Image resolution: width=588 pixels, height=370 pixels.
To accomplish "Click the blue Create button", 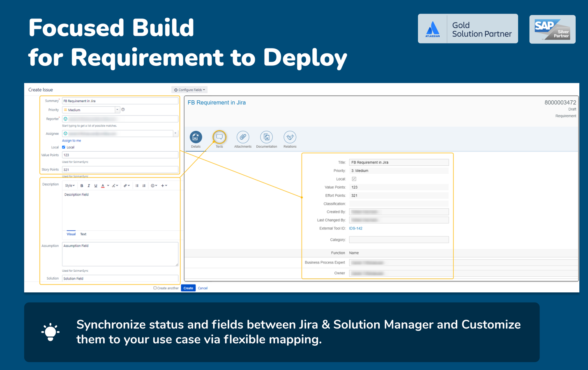I will 188,288.
